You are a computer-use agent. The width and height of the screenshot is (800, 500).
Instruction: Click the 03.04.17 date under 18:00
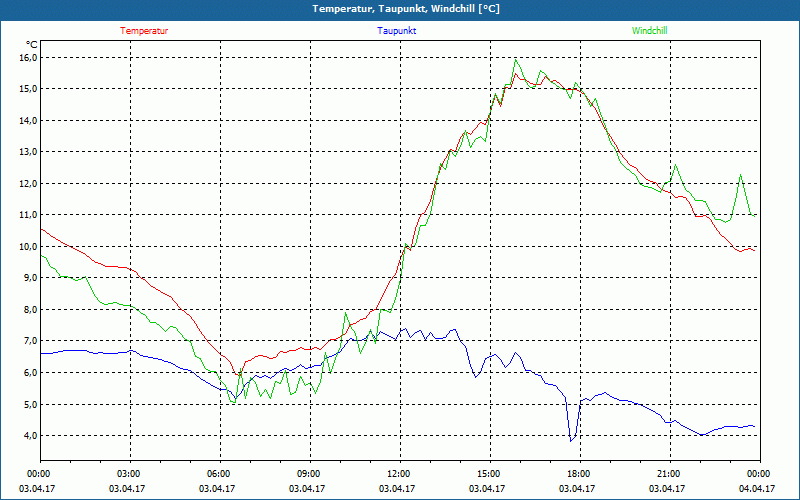click(x=577, y=488)
